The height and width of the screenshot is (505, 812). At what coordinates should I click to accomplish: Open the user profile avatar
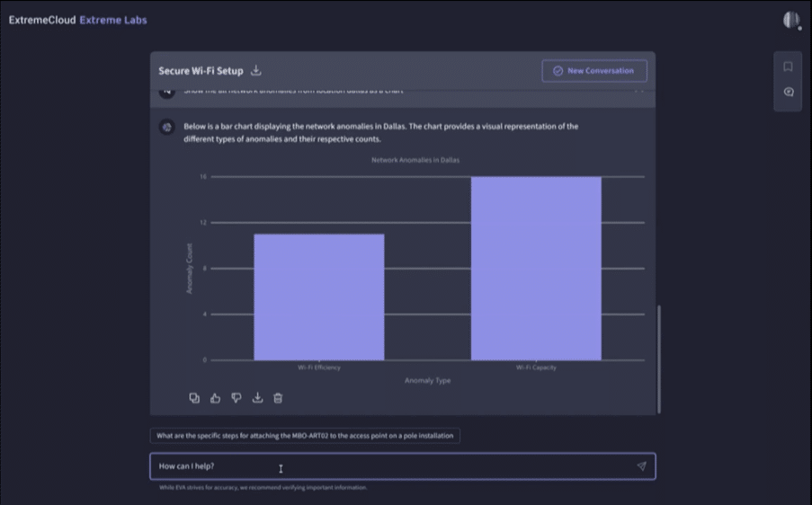click(790, 20)
